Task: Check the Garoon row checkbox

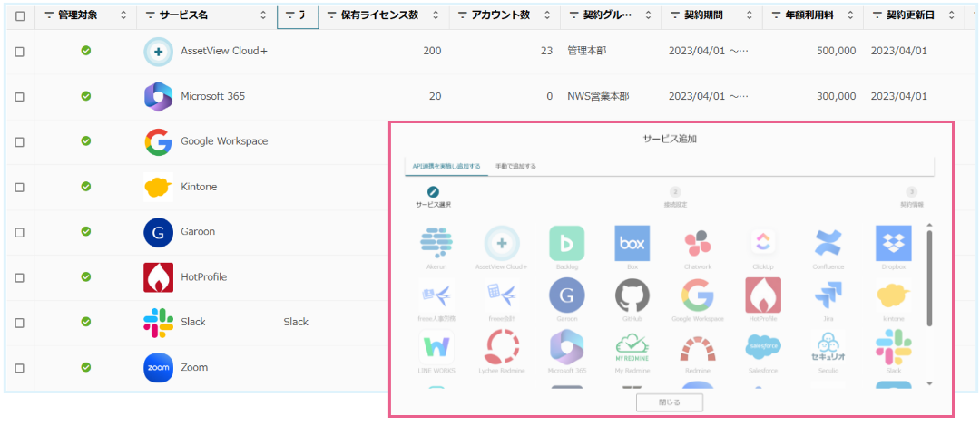Action: [19, 232]
